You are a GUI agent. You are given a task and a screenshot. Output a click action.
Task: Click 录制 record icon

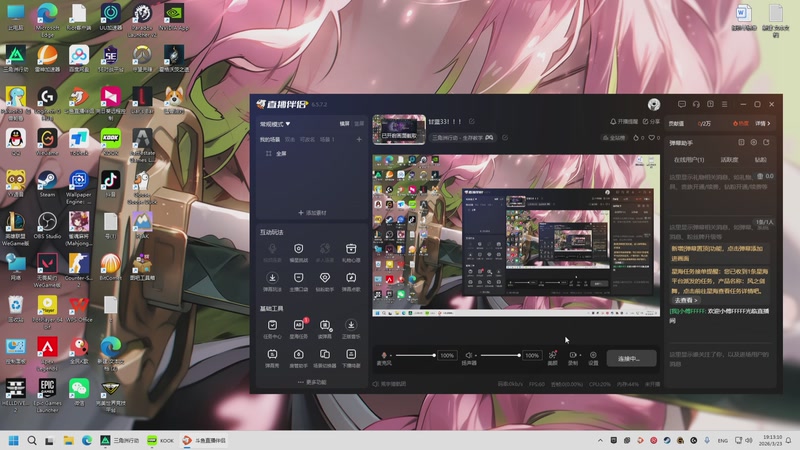point(572,355)
